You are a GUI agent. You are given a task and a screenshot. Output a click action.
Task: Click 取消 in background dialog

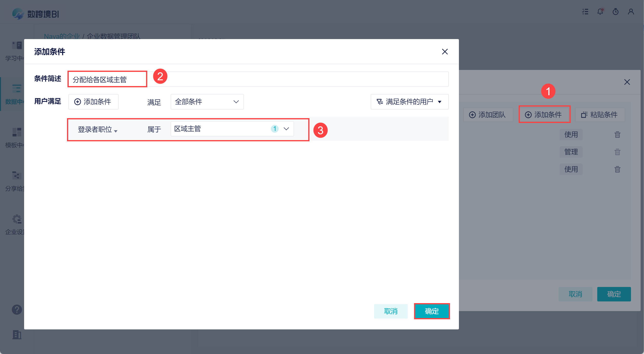point(576,294)
